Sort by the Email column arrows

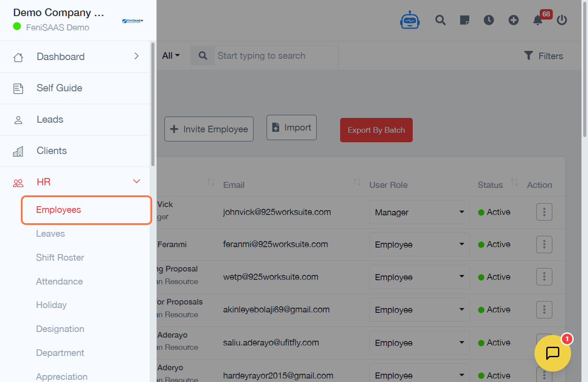[357, 183]
